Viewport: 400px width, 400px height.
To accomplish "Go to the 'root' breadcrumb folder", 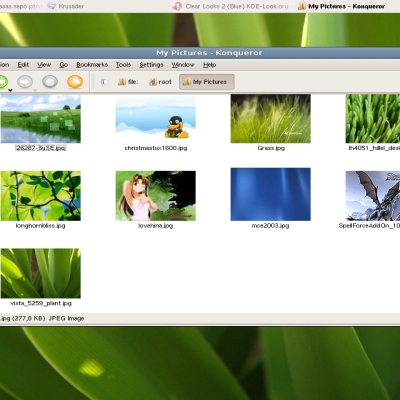I will pyautogui.click(x=160, y=82).
